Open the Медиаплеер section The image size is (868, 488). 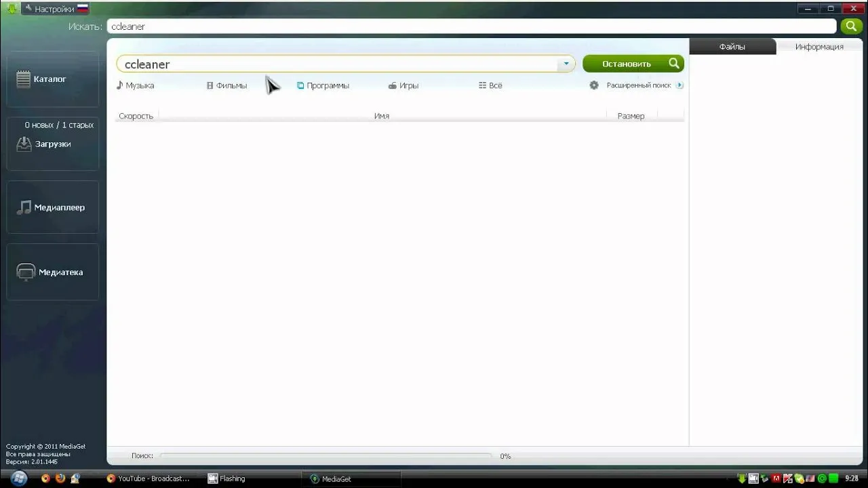(x=52, y=207)
